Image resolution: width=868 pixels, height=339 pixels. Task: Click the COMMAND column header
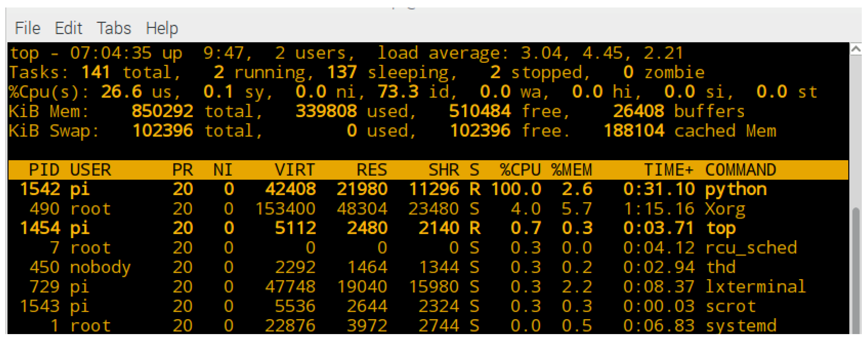point(740,170)
